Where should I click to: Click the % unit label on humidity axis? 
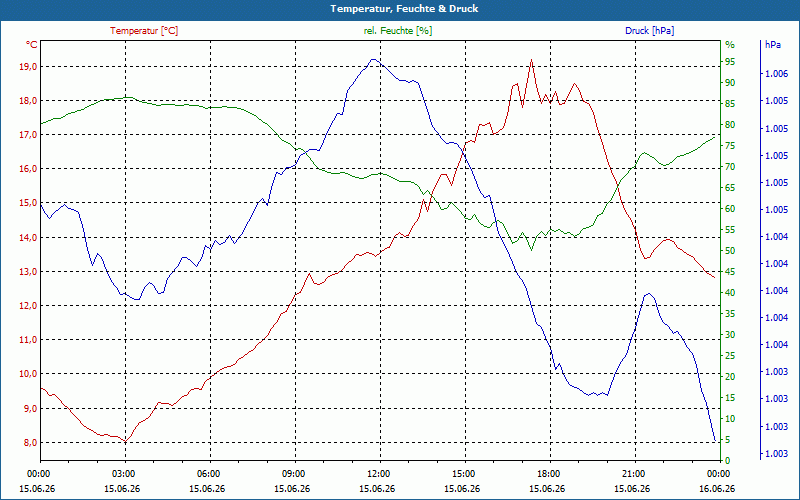click(x=730, y=45)
